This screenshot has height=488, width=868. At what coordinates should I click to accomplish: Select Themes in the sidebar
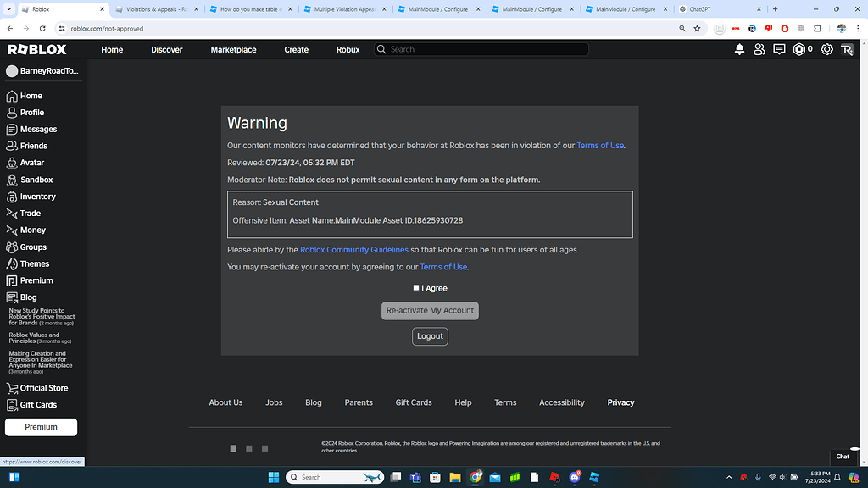click(x=34, y=263)
